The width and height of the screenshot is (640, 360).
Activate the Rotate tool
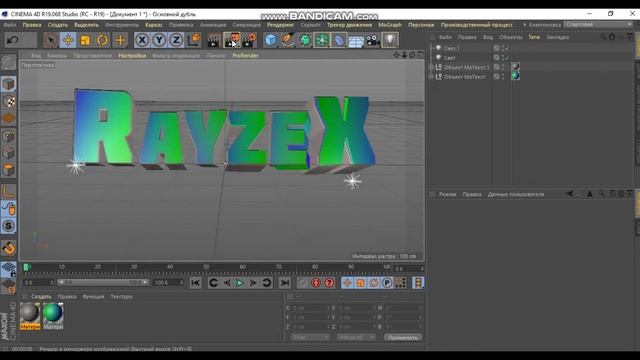tap(102, 40)
